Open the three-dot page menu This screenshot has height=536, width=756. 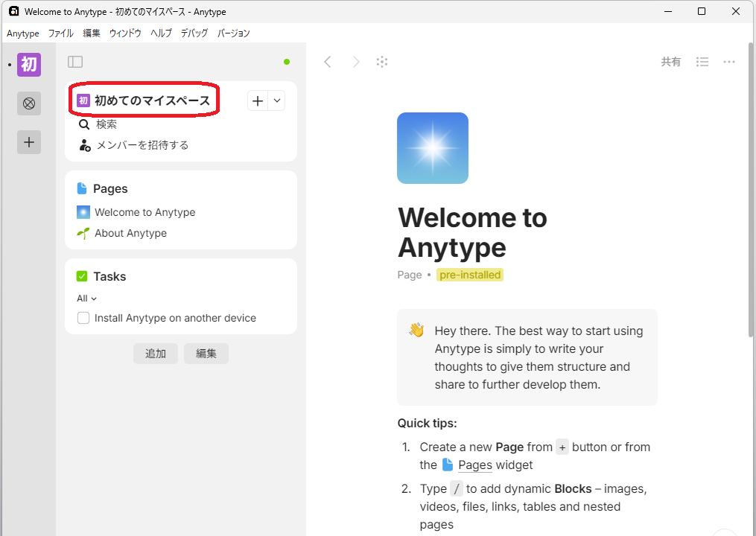pyautogui.click(x=729, y=62)
